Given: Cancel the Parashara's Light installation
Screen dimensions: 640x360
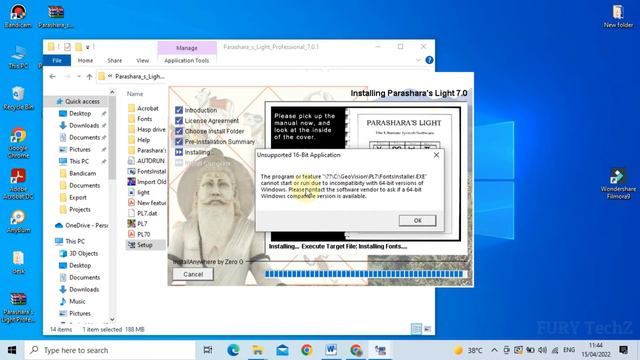Looking at the screenshot, I should (193, 274).
